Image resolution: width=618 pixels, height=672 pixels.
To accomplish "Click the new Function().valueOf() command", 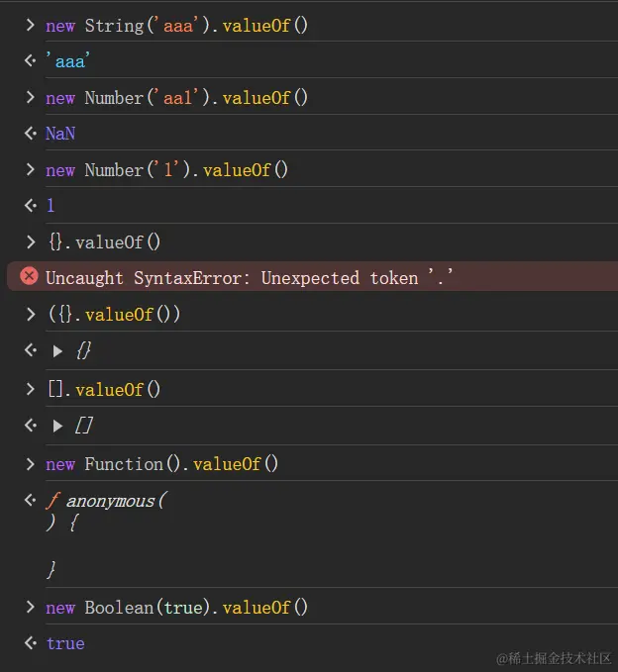I will [162, 464].
